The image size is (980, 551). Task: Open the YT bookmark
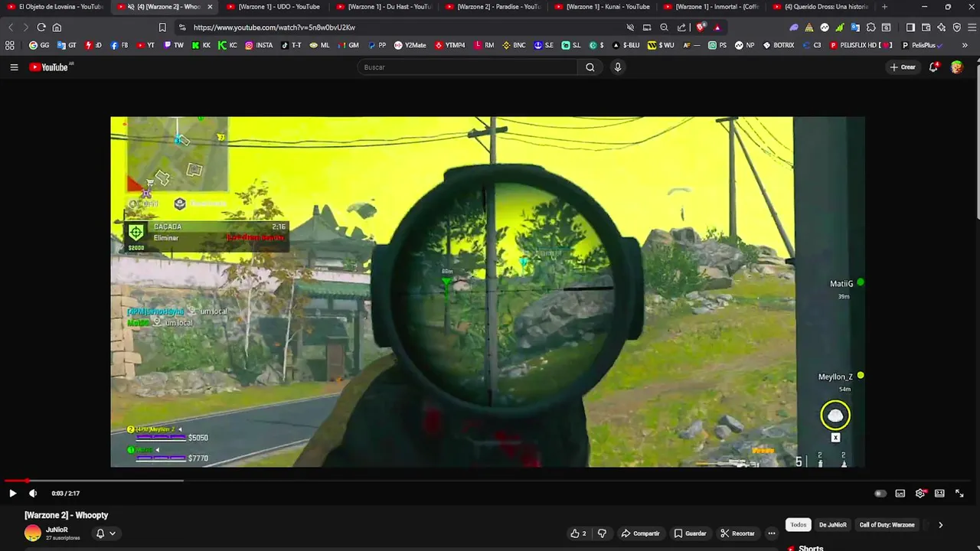[x=145, y=45]
